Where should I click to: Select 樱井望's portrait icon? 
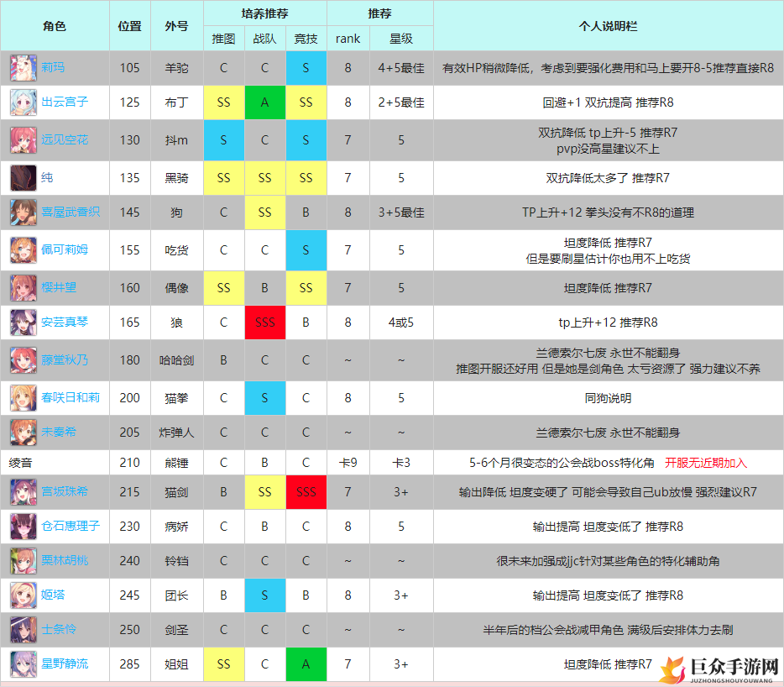[x=24, y=288]
